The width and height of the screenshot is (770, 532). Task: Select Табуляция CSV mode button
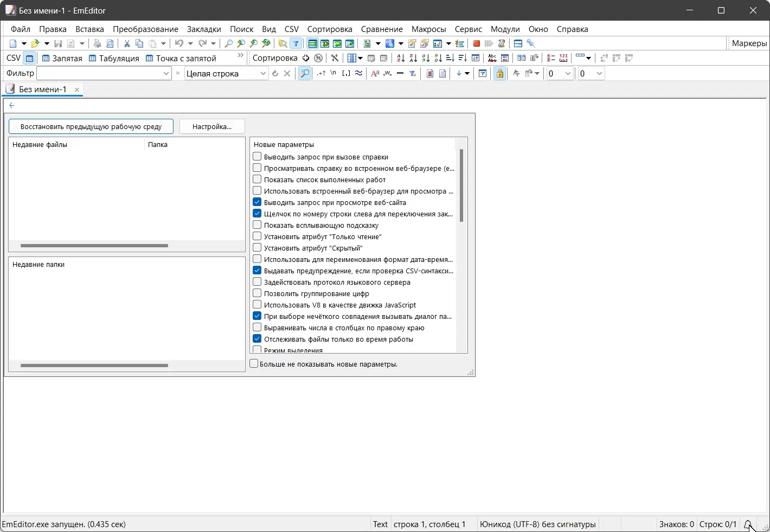click(x=114, y=58)
